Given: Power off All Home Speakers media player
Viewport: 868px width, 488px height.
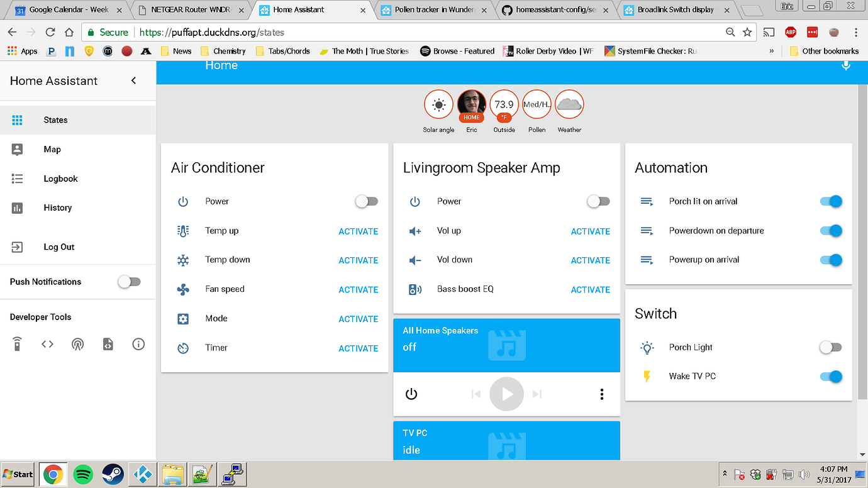Looking at the screenshot, I should point(411,394).
